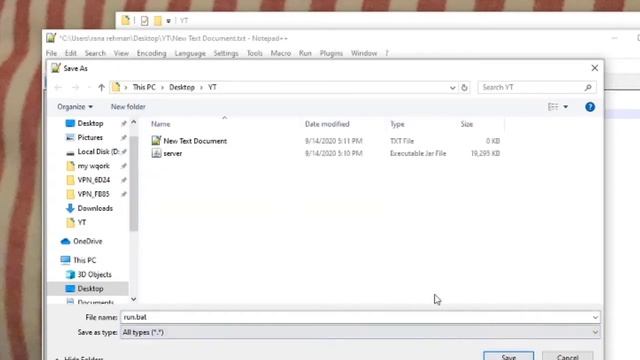Open the Notepad++ Edit menu
This screenshot has width=640, height=360.
tap(71, 53)
